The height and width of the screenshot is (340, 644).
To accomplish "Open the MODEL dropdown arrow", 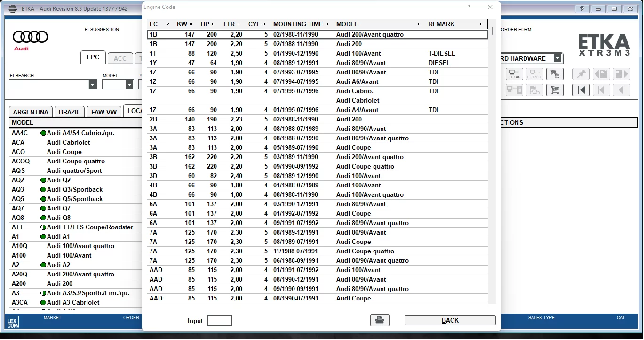I will point(129,84).
